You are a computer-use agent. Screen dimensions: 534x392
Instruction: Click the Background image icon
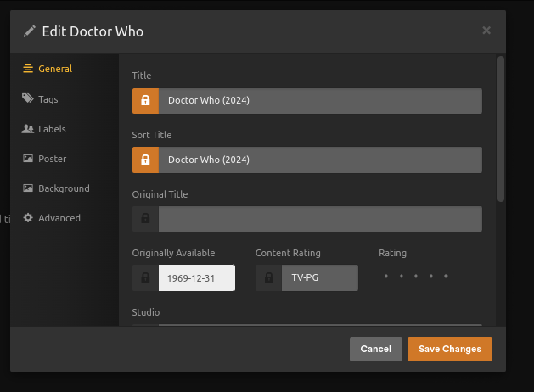(x=28, y=188)
